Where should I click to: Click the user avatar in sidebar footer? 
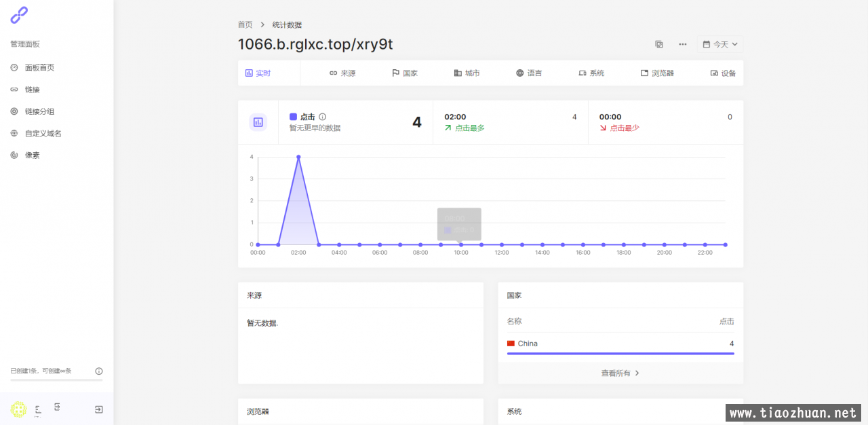click(18, 409)
